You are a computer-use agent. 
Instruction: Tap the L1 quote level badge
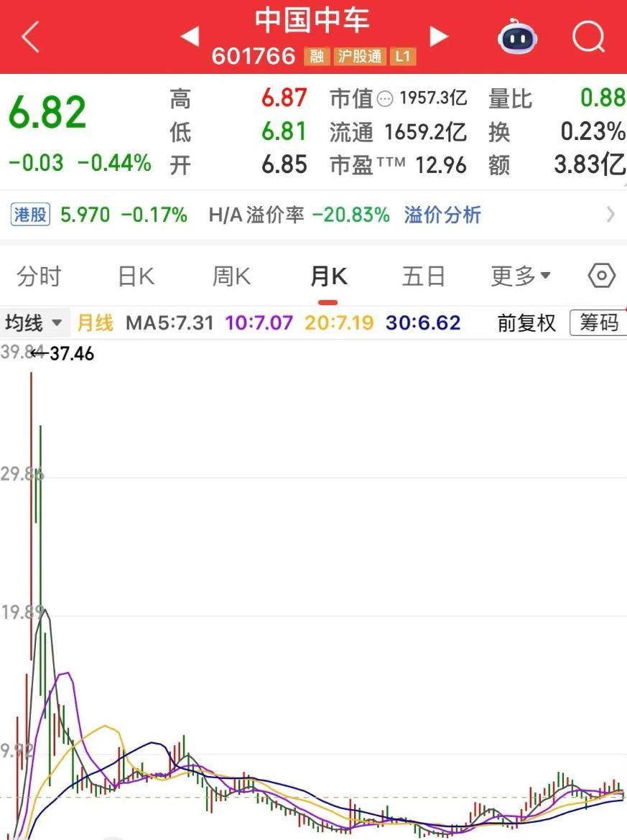(x=402, y=57)
